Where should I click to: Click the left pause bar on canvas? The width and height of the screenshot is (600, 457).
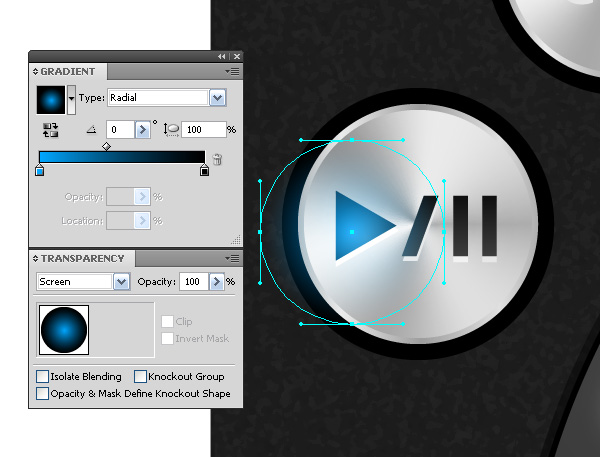[460, 226]
